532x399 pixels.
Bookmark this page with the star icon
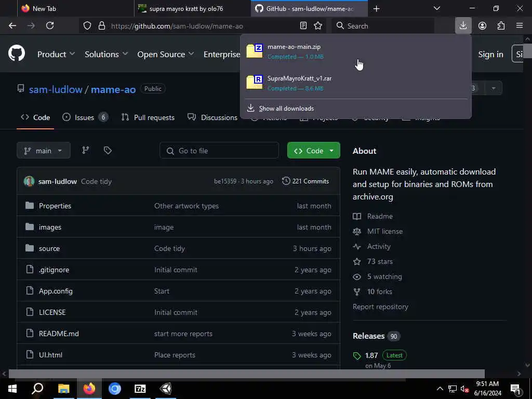[318, 26]
